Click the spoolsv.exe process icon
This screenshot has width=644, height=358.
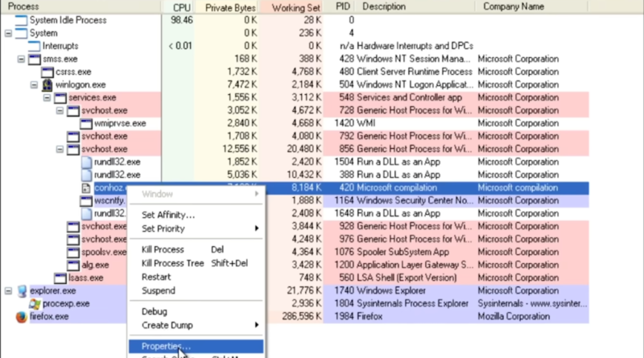(x=73, y=252)
